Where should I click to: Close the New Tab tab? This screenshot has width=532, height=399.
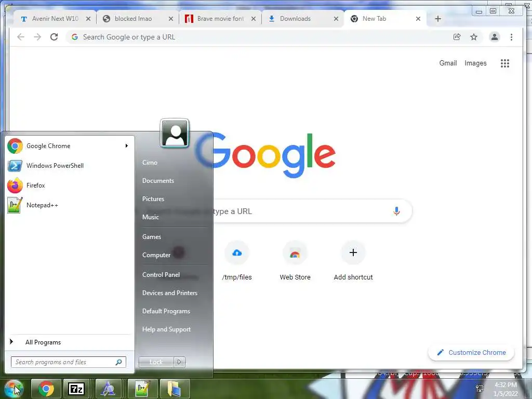418,19
